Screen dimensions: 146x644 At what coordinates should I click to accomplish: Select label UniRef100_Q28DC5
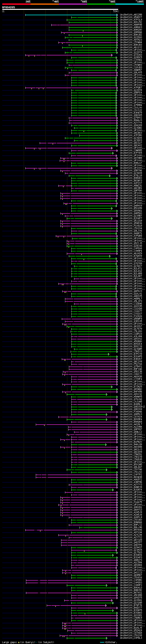pos(131,58)
